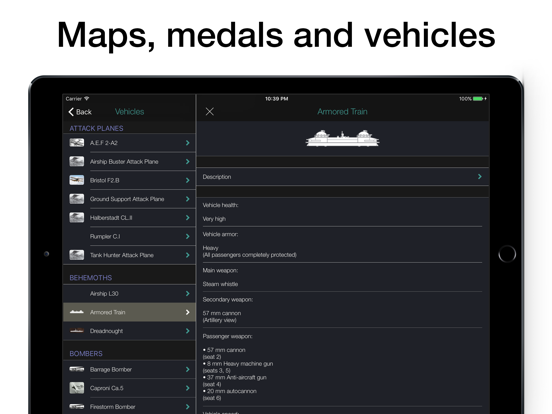Click the '20 mm autocannon' line
552x414 pixels.
pyautogui.click(x=230, y=391)
